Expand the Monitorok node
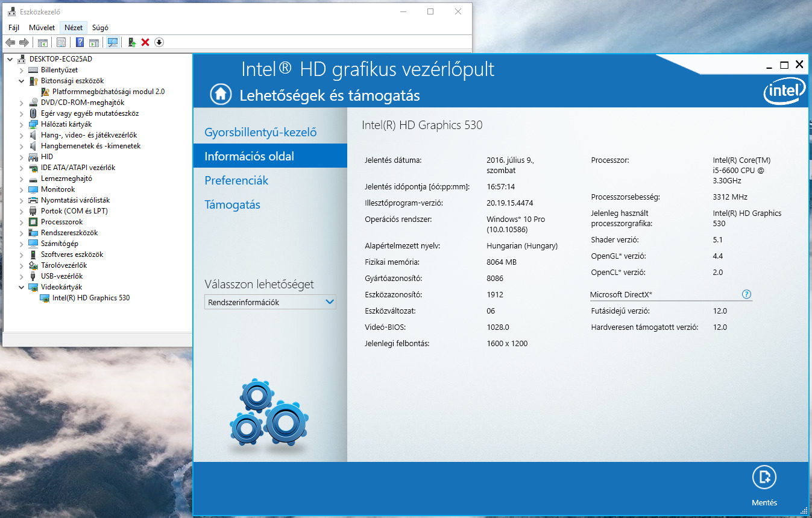812x518 pixels. (x=22, y=189)
